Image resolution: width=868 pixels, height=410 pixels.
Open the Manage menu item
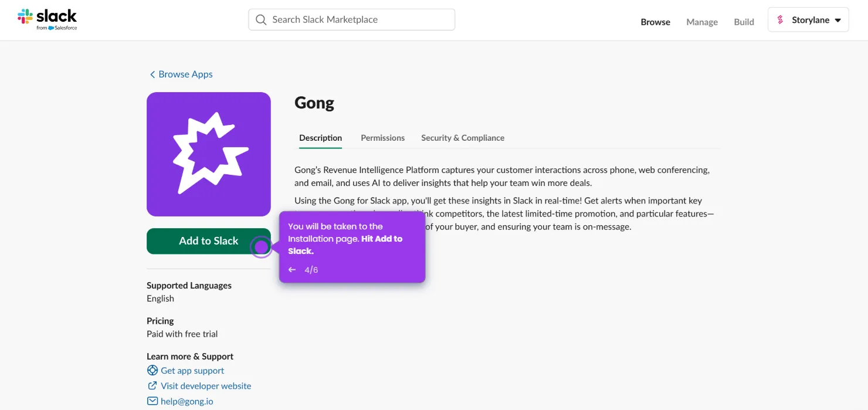tap(702, 22)
